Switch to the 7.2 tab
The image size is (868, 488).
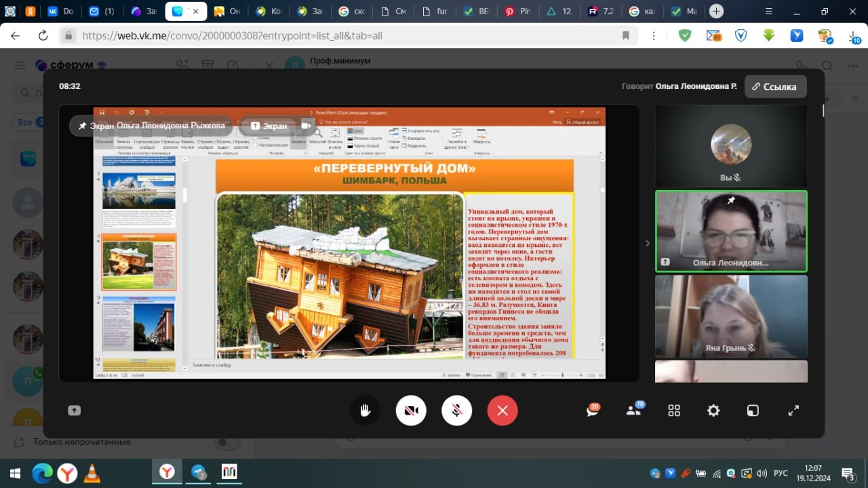pos(601,12)
